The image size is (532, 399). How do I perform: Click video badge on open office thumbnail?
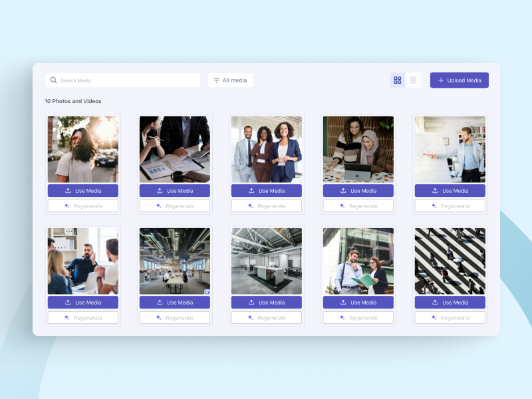pos(207,292)
